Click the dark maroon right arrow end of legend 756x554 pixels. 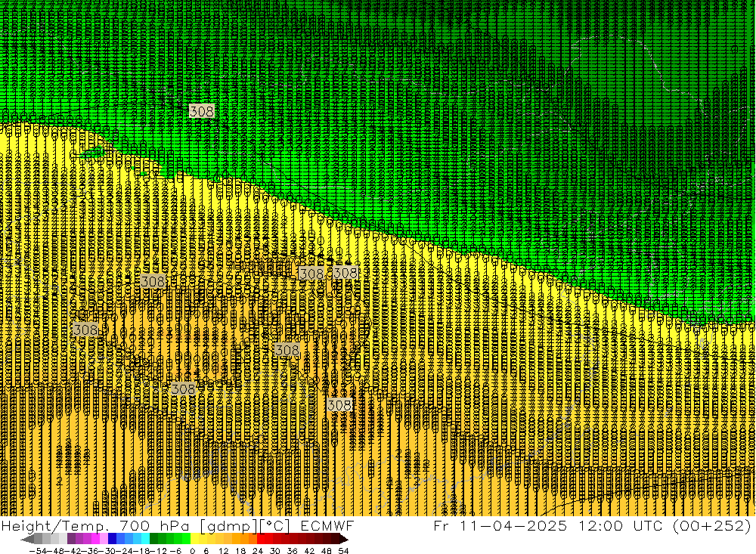coord(343,539)
